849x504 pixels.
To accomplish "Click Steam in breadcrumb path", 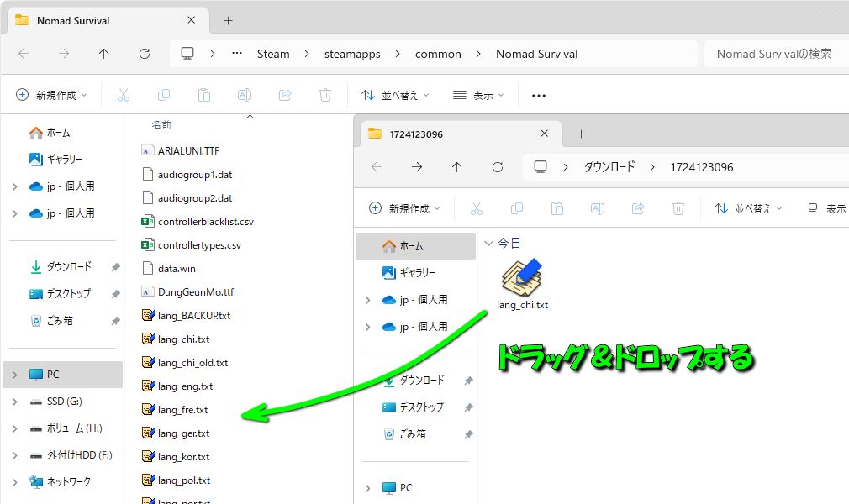I will (273, 54).
